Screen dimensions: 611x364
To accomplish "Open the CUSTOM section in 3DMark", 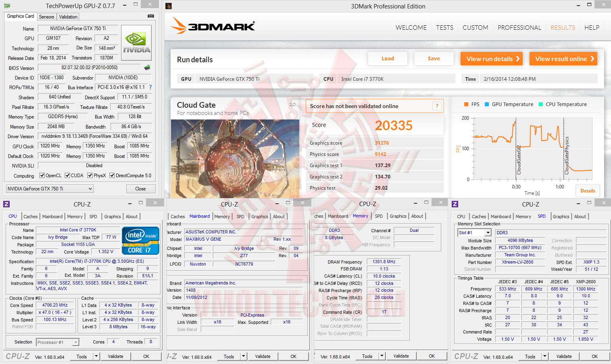I will [475, 28].
